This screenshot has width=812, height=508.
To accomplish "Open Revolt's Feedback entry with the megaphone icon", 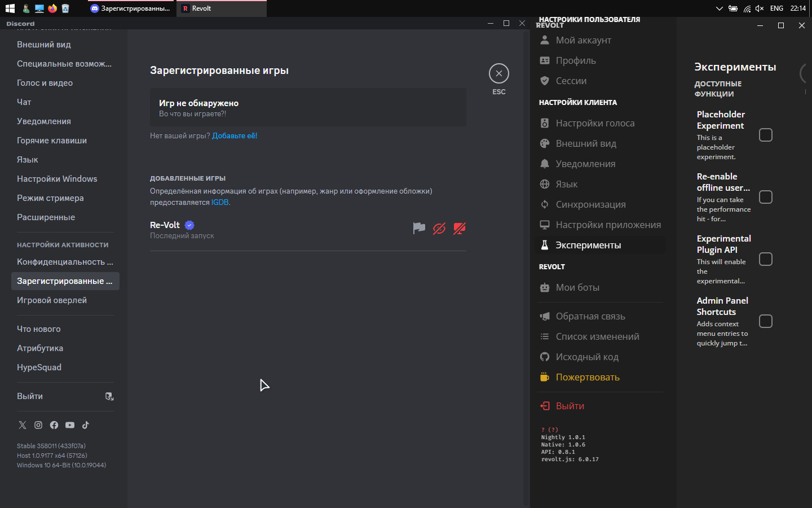I will tap(601, 316).
